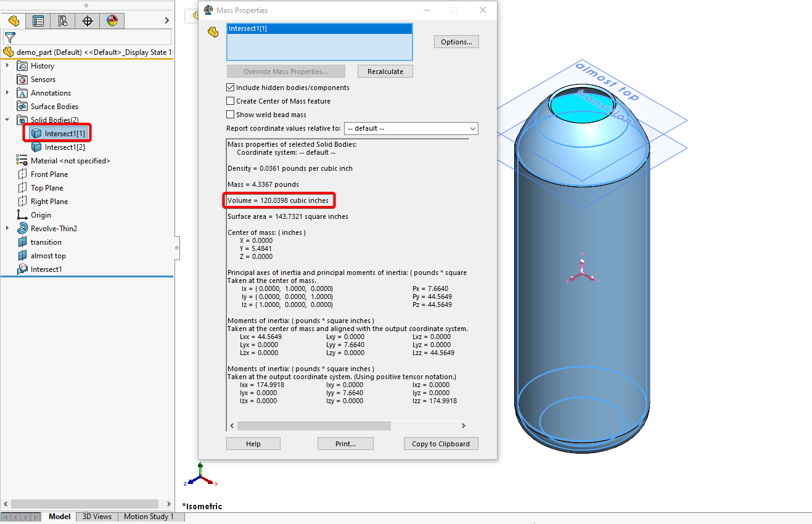This screenshot has height=524, width=812.
Task: Open the coordinate values relative to dropdown
Action: pos(411,128)
